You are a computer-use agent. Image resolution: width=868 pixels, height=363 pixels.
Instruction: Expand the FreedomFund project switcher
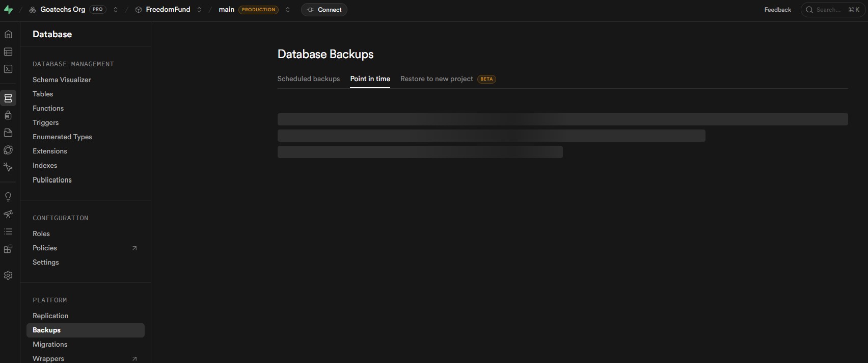pyautogui.click(x=199, y=10)
